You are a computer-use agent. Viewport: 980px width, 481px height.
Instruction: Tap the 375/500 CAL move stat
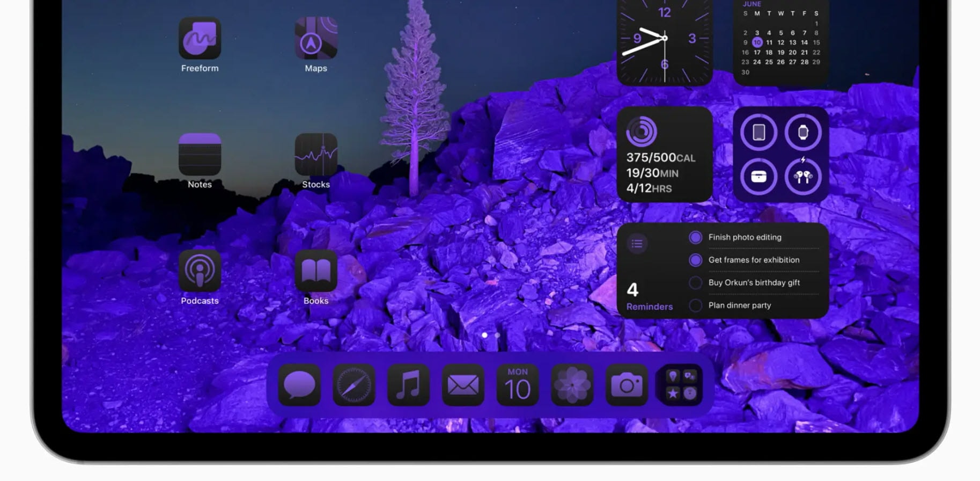[661, 158]
